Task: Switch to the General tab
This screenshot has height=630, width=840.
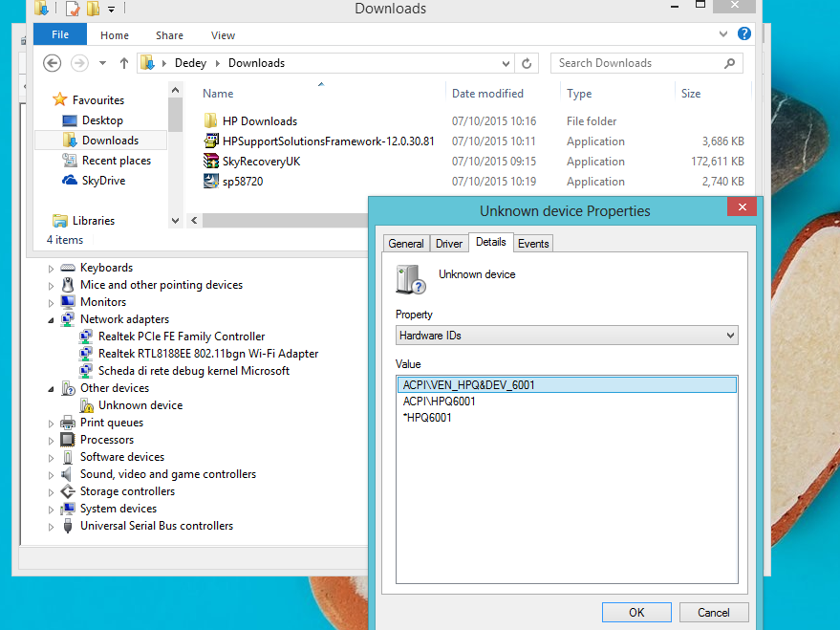Action: pyautogui.click(x=406, y=244)
